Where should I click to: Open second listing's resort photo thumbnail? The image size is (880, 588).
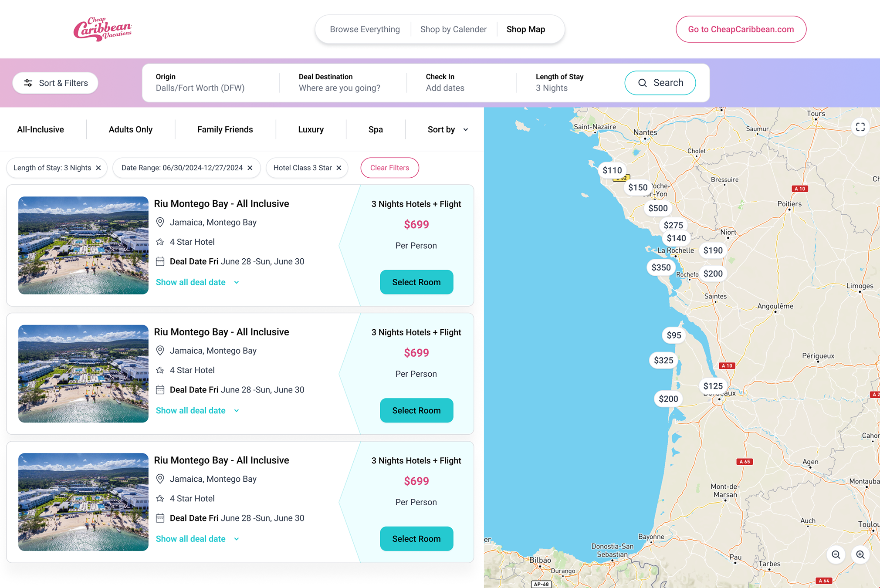(x=83, y=374)
